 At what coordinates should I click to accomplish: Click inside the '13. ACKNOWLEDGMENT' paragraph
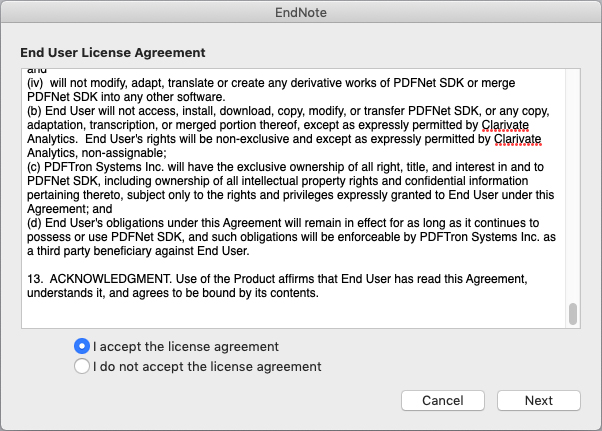click(277, 286)
